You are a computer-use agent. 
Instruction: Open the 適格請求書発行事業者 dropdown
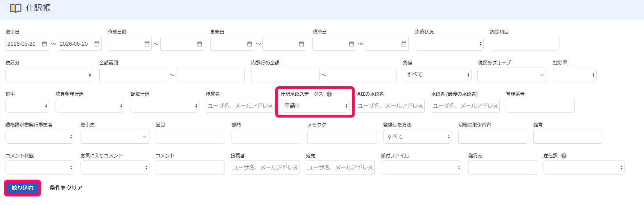point(40,137)
